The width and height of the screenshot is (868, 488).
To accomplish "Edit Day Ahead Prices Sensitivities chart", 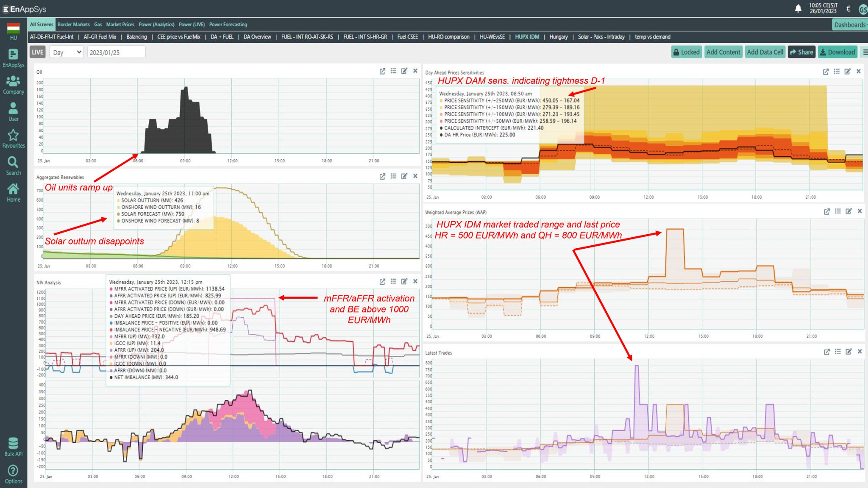I will click(848, 72).
